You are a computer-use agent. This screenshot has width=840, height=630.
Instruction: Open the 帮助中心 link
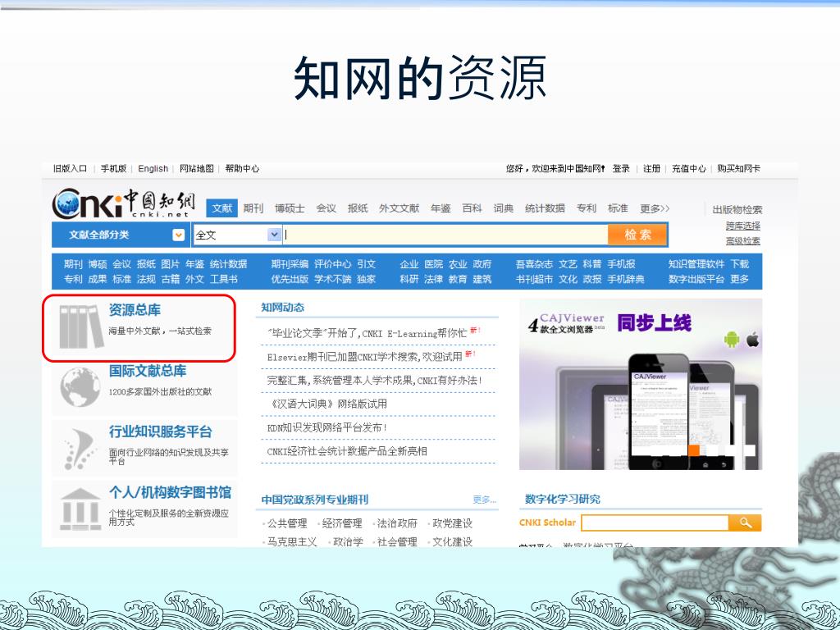(242, 168)
